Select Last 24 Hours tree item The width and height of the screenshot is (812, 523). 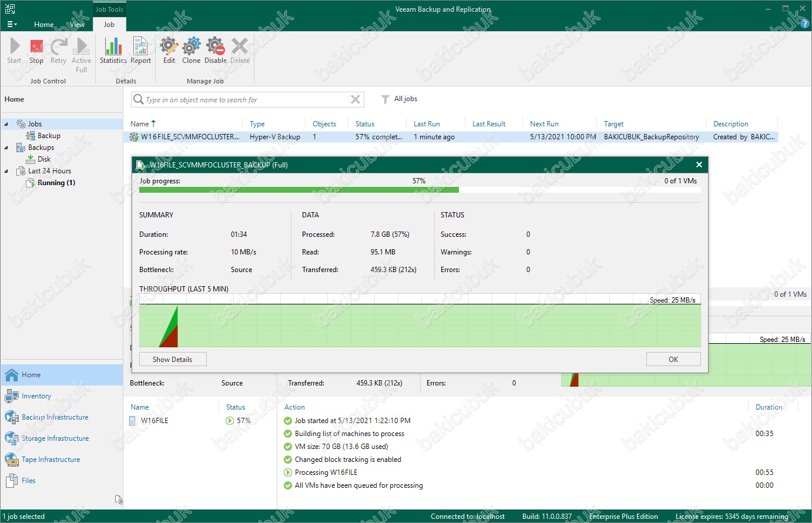tap(49, 171)
